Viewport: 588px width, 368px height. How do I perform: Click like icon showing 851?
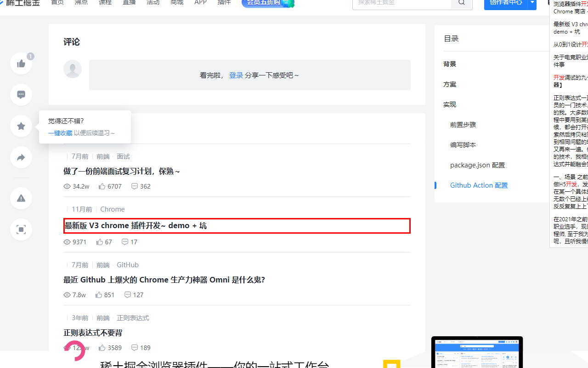point(99,295)
